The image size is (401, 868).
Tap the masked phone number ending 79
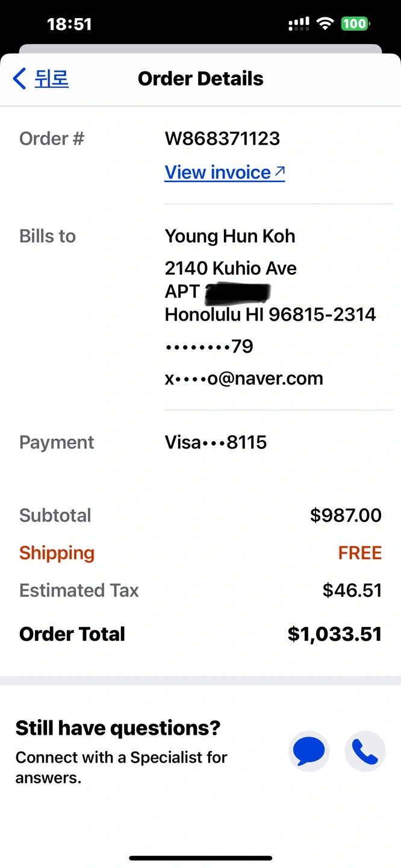point(209,347)
